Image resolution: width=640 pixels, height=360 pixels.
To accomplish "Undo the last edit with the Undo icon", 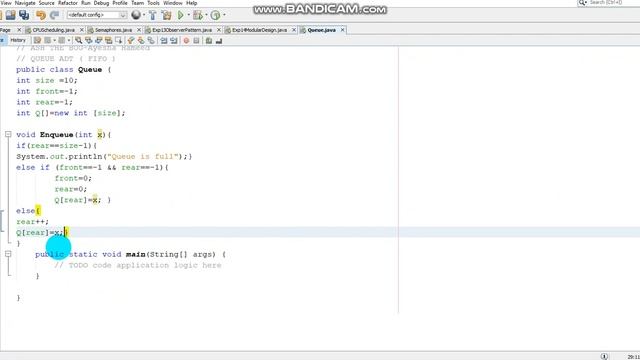I will 40,15.
